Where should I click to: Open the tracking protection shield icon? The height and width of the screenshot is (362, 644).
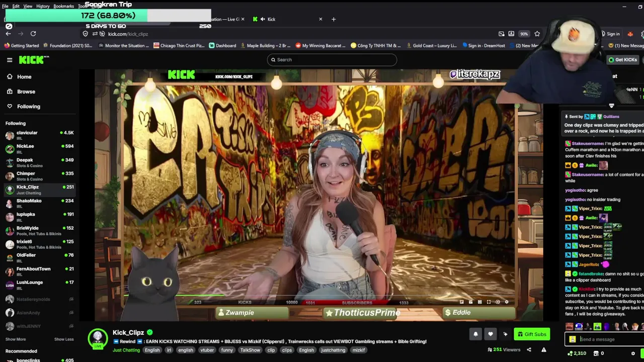pyautogui.click(x=86, y=34)
